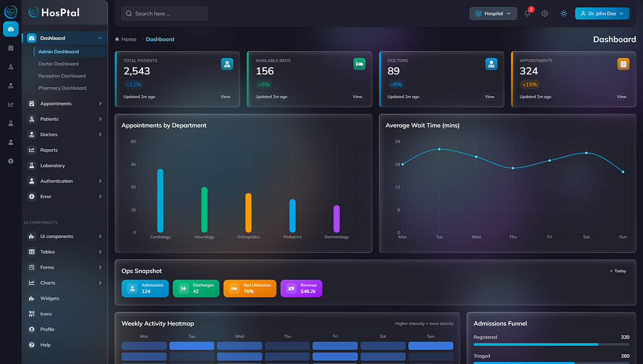Toggle the light mode sun icon
The width and height of the screenshot is (643, 364).
pos(563,13)
